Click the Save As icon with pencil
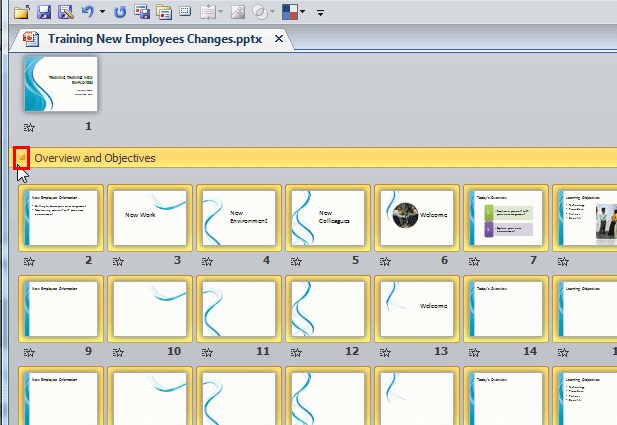Screen dimensions: 617x425 click(x=65, y=12)
